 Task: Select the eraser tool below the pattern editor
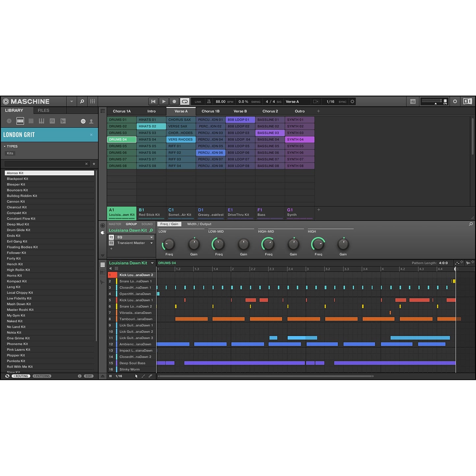[x=151, y=376]
